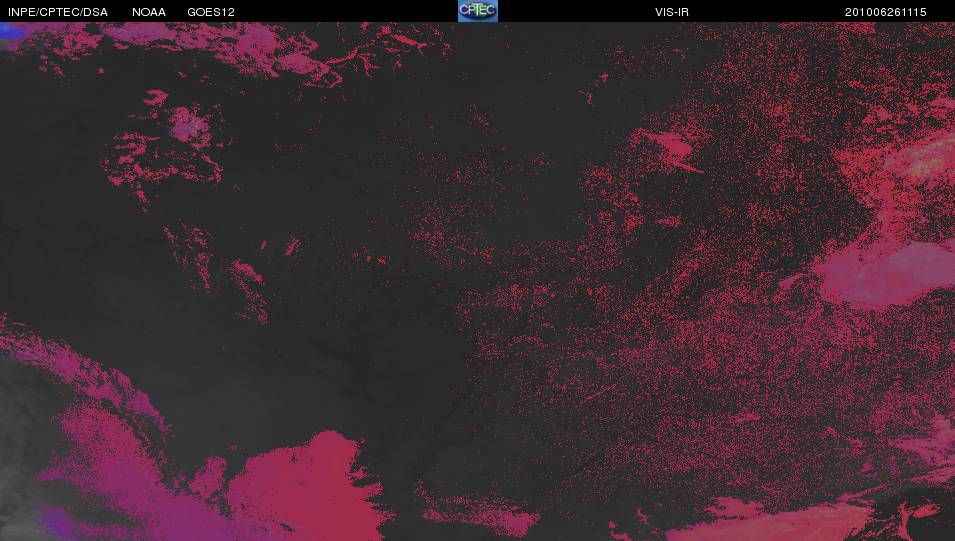955x541 pixels.
Task: Click the 201006261115 timestamp
Action: [x=886, y=12]
